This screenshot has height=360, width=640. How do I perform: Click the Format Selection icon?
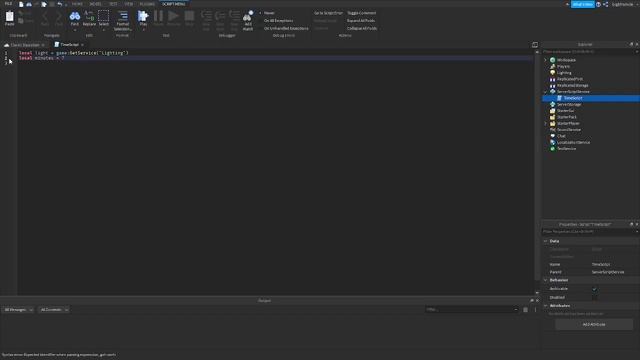click(122, 16)
